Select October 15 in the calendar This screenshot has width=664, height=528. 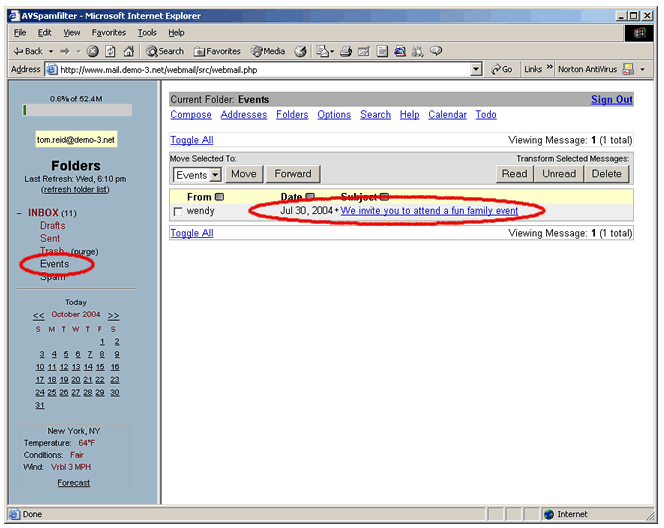103,367
